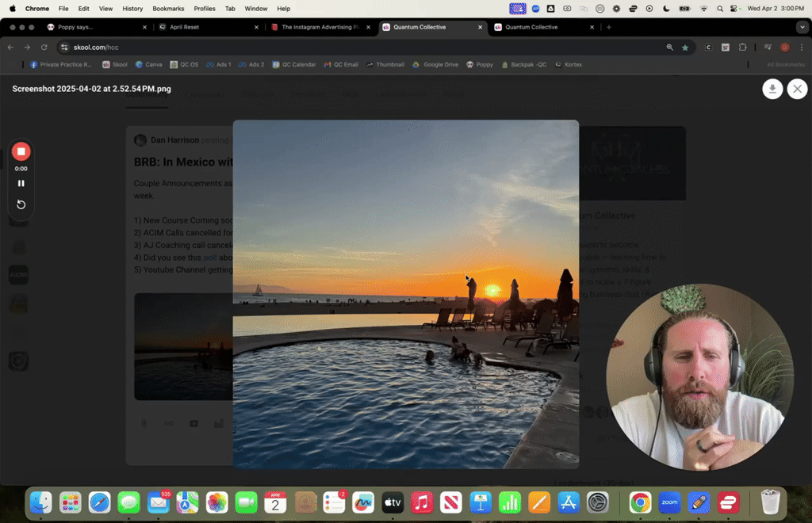Open Spotlight search in the menu bar
Screen dimensions: 812x523
tap(720, 8)
